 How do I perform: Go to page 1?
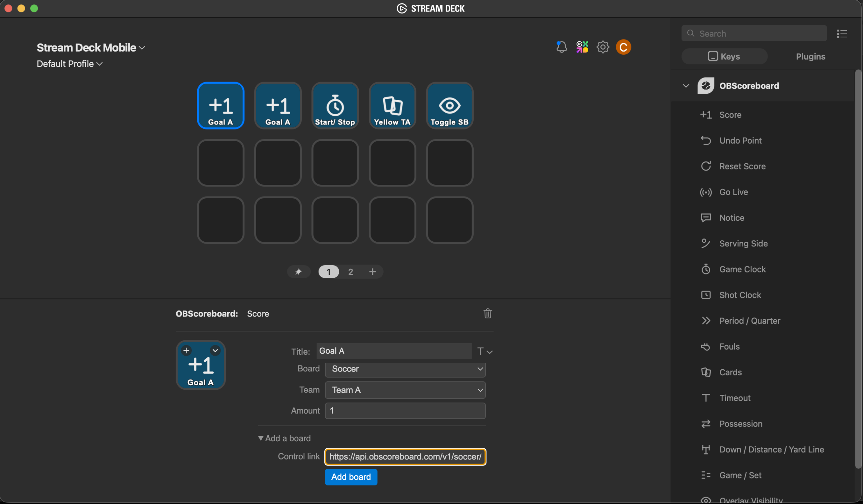click(328, 272)
